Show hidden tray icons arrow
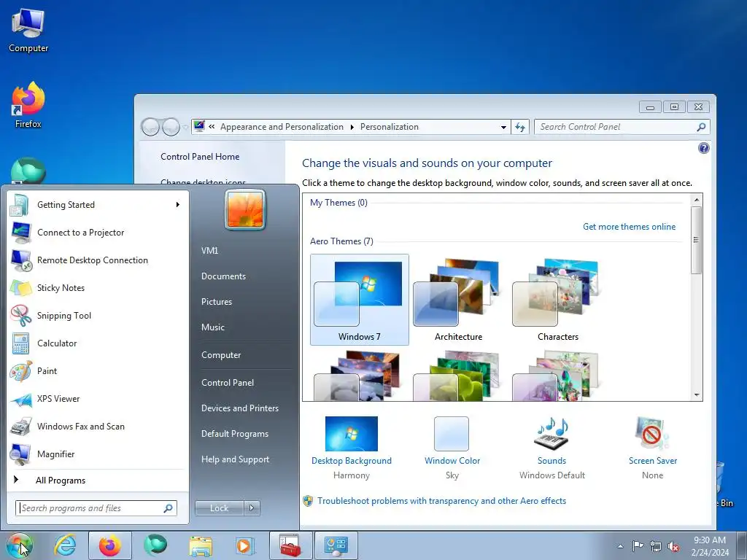The width and height of the screenshot is (747, 560). click(x=620, y=546)
